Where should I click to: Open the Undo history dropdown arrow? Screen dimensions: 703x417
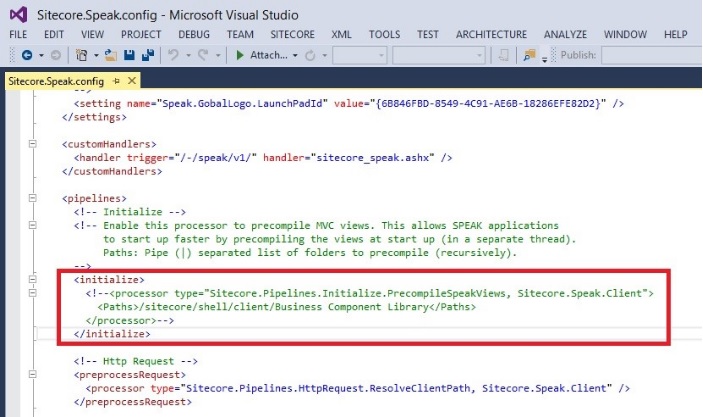(x=188, y=56)
